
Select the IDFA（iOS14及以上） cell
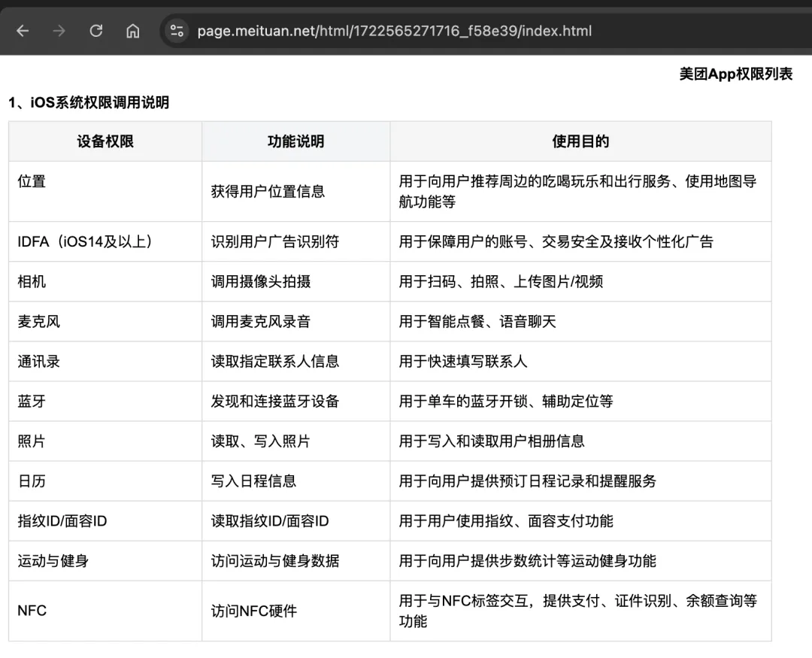coord(105,241)
